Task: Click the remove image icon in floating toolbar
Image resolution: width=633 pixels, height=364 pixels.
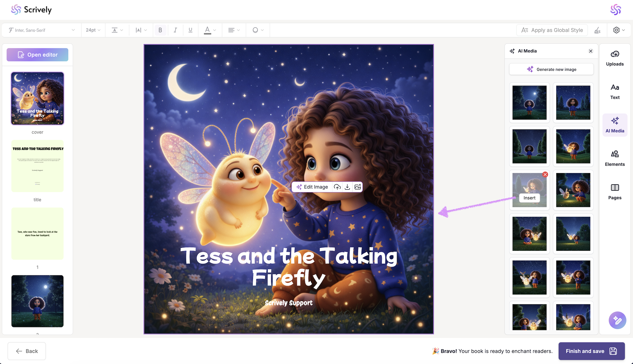Action: (x=358, y=187)
